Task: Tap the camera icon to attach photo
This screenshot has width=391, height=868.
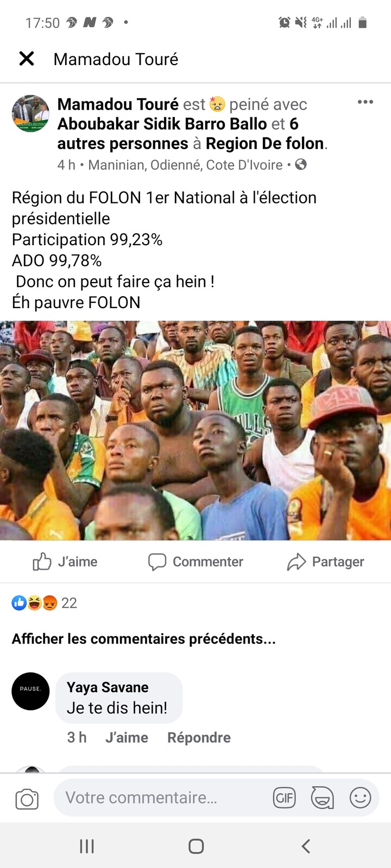Action: pyautogui.click(x=27, y=799)
